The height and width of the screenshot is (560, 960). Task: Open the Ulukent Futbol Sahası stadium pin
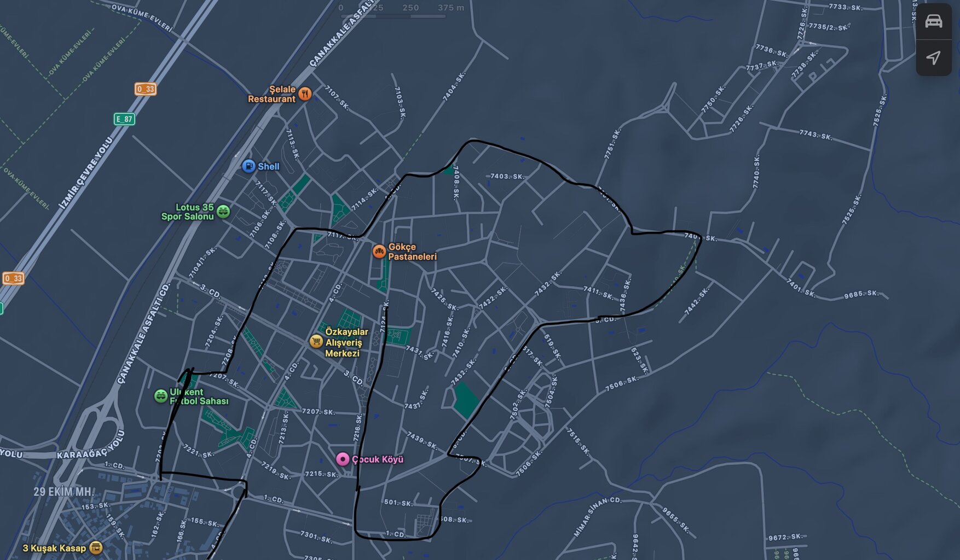[160, 396]
